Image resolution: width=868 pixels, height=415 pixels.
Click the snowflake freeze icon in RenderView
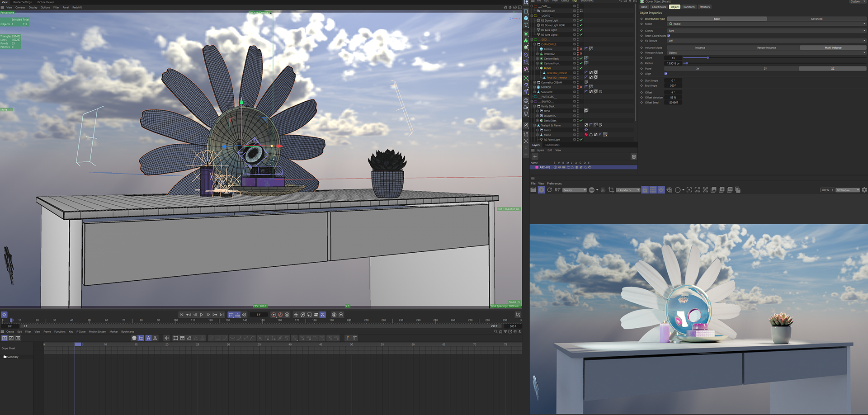tap(661, 190)
